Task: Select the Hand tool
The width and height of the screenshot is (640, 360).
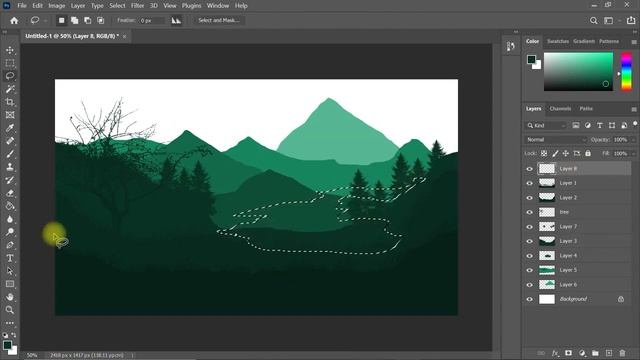Action: click(10, 297)
